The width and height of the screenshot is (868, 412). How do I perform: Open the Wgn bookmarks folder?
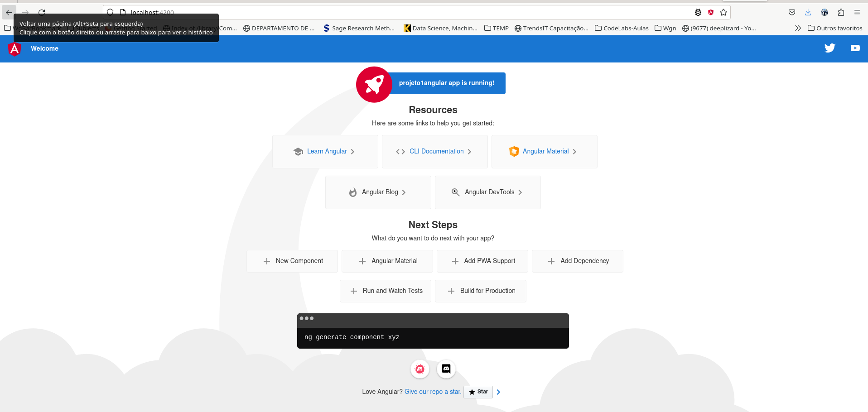click(x=665, y=28)
